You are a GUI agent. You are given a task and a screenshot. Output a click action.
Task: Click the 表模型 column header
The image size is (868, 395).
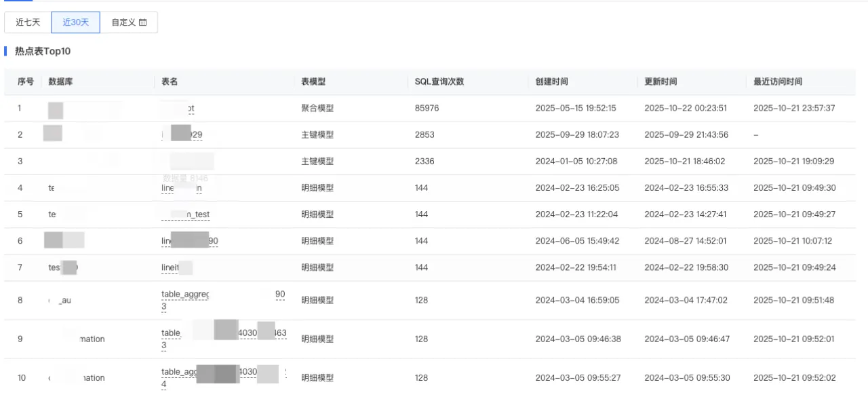pyautogui.click(x=313, y=82)
